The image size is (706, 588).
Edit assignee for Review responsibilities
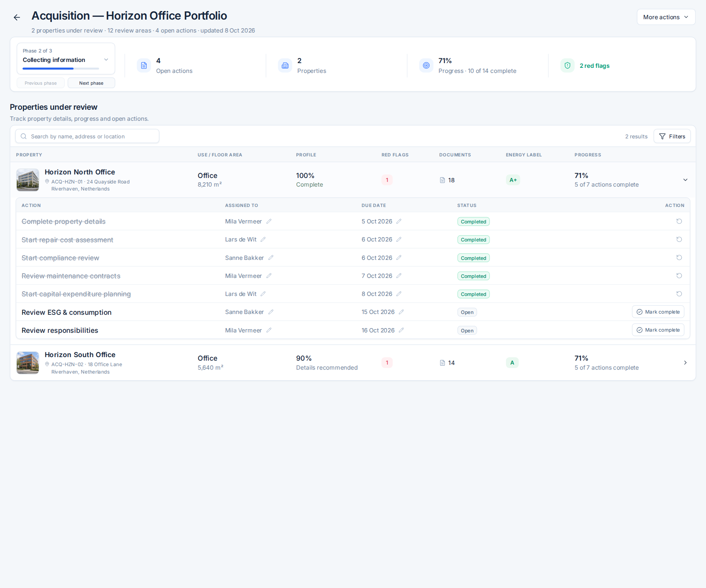click(x=269, y=330)
